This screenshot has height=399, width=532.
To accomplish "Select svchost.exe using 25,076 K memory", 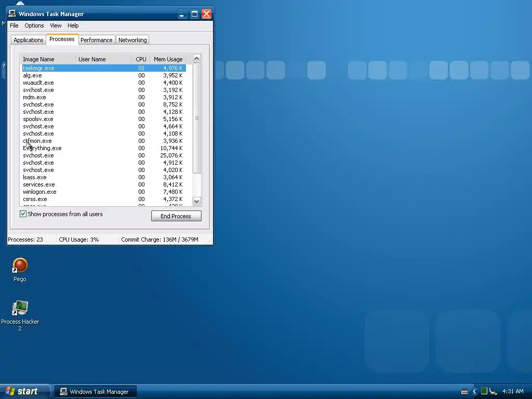I will [x=104, y=155].
